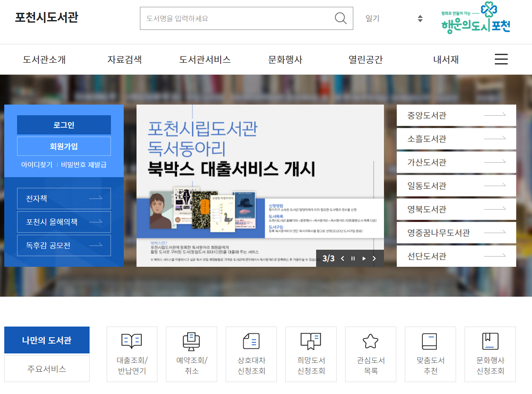Open 상호대차 신청조회 document icon
The image size is (532, 394).
point(251,341)
